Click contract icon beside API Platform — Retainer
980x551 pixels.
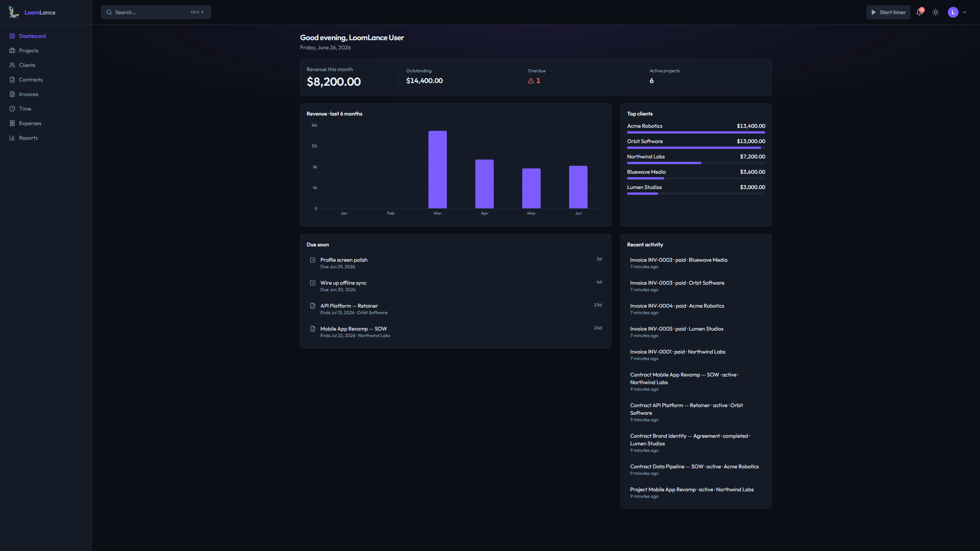click(313, 306)
